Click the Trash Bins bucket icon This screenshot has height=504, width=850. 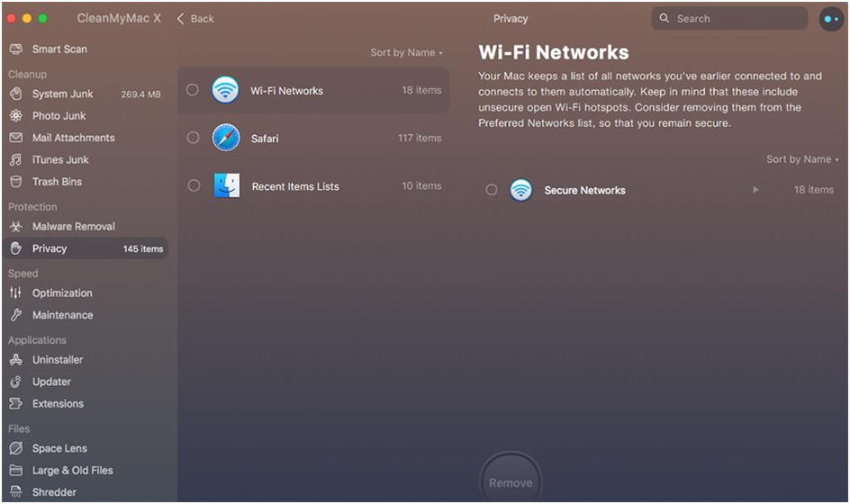pyautogui.click(x=15, y=182)
